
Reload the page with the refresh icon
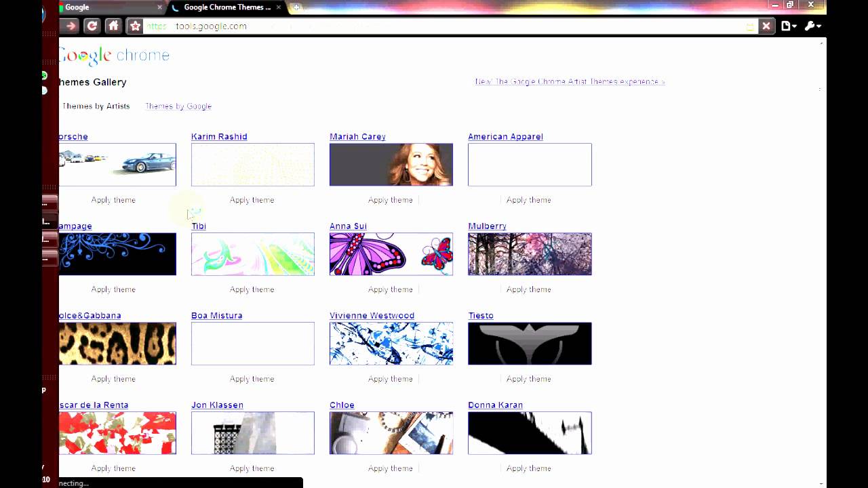click(92, 26)
